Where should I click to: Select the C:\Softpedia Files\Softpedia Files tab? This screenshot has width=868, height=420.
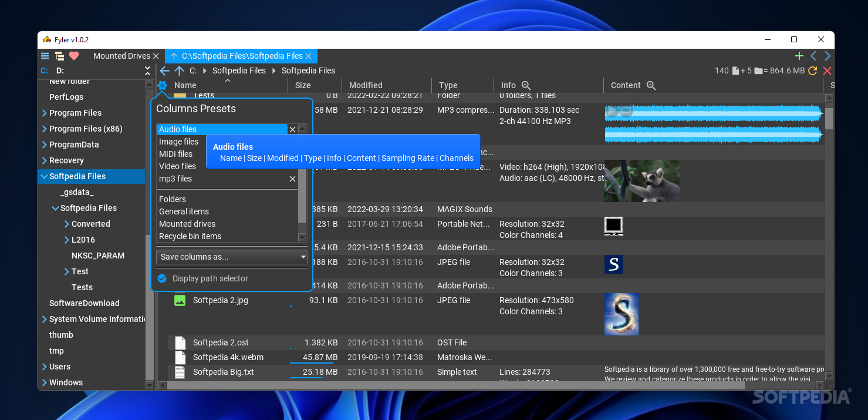coord(242,56)
